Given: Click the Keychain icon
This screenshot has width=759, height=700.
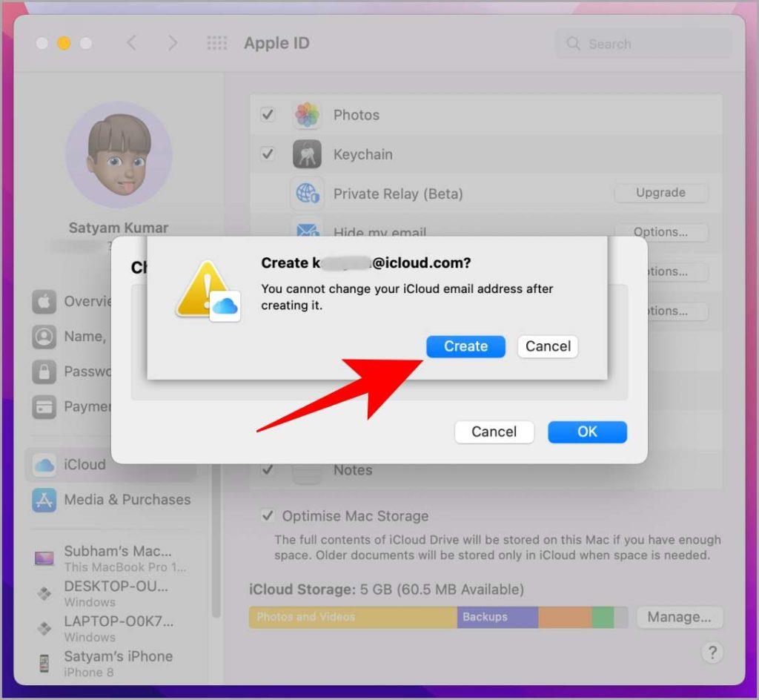Looking at the screenshot, I should tap(307, 154).
